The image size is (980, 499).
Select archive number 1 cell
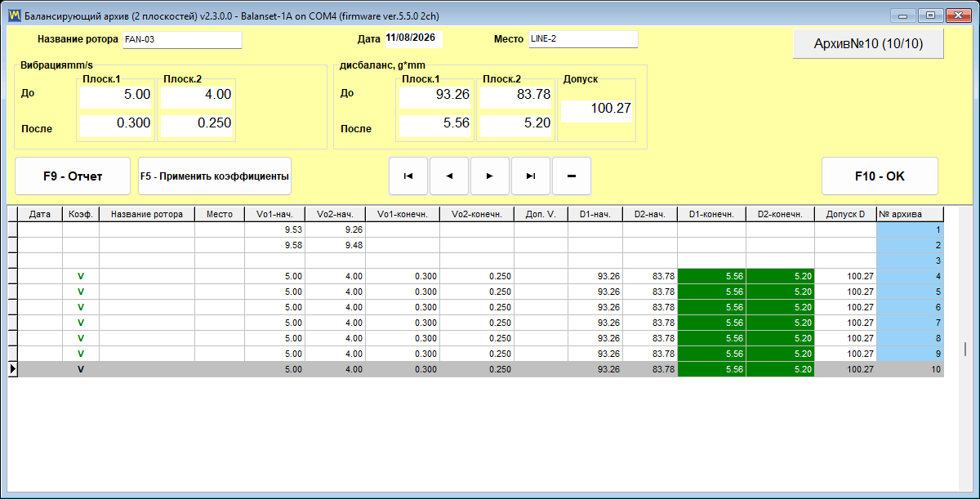pyautogui.click(x=910, y=229)
